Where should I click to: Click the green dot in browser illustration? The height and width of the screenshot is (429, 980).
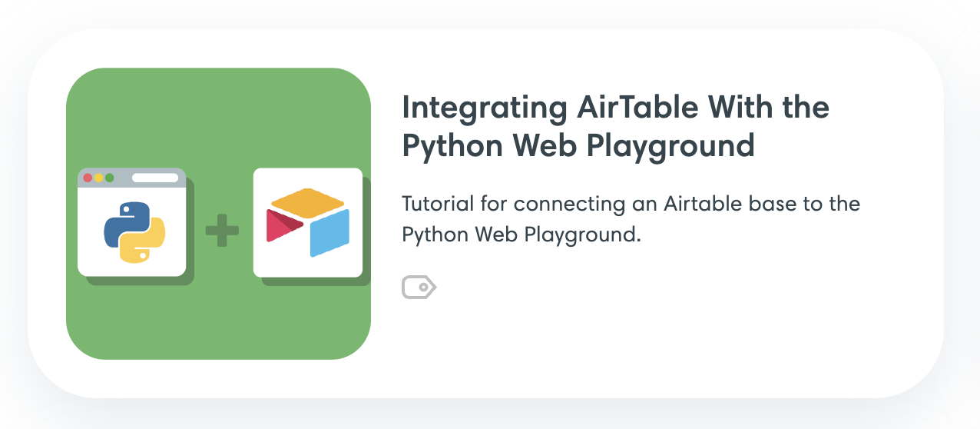point(109,178)
